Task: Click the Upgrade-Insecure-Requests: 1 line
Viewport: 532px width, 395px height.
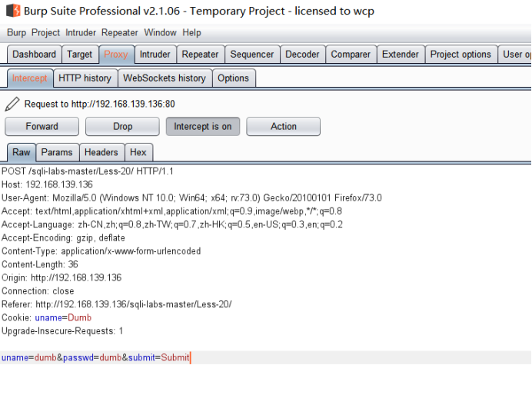Action: (62, 331)
